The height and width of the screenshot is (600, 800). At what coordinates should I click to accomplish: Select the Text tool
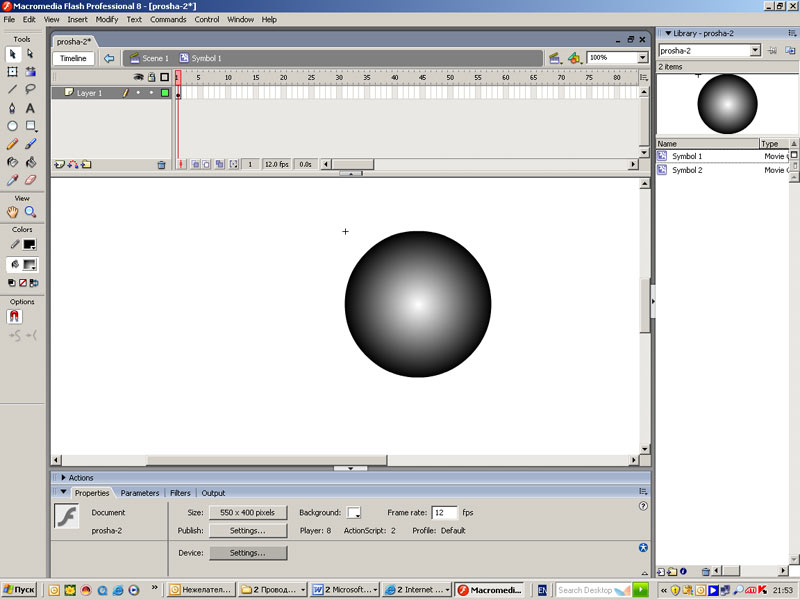point(30,108)
